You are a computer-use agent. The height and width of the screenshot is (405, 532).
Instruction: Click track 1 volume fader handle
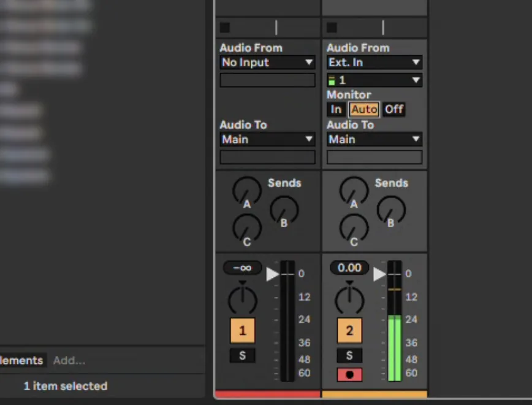coord(273,274)
